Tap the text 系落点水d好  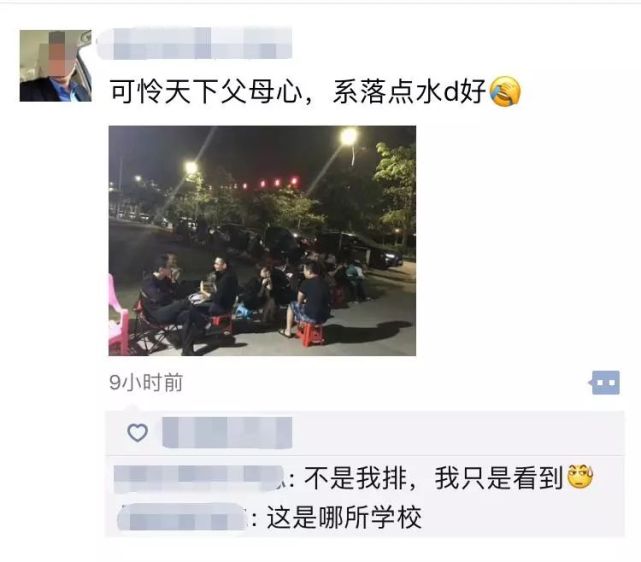click(x=409, y=91)
